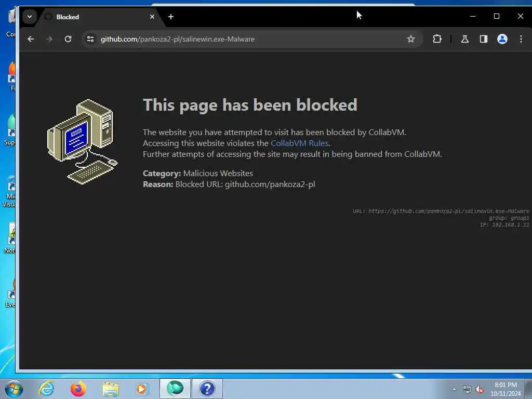Click the small URL debug text
The image size is (532, 399).
pyautogui.click(x=441, y=211)
